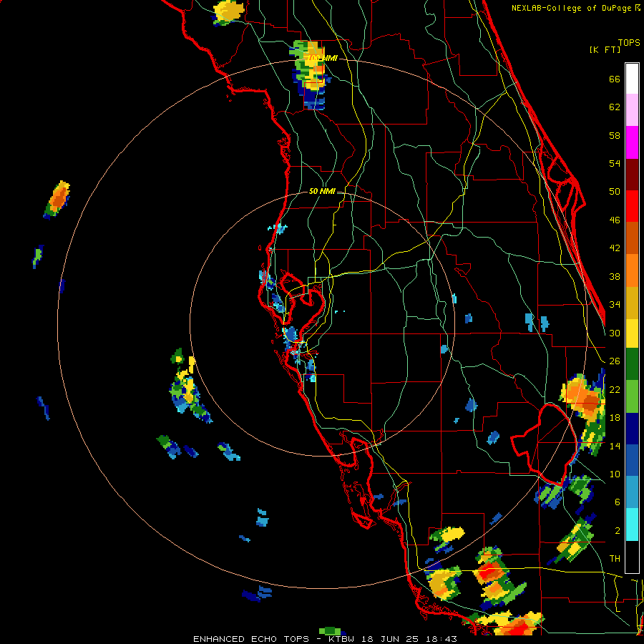Image resolution: width=644 pixels, height=644 pixels.
Task: Click the [K FT] units label
Action: coord(605,50)
